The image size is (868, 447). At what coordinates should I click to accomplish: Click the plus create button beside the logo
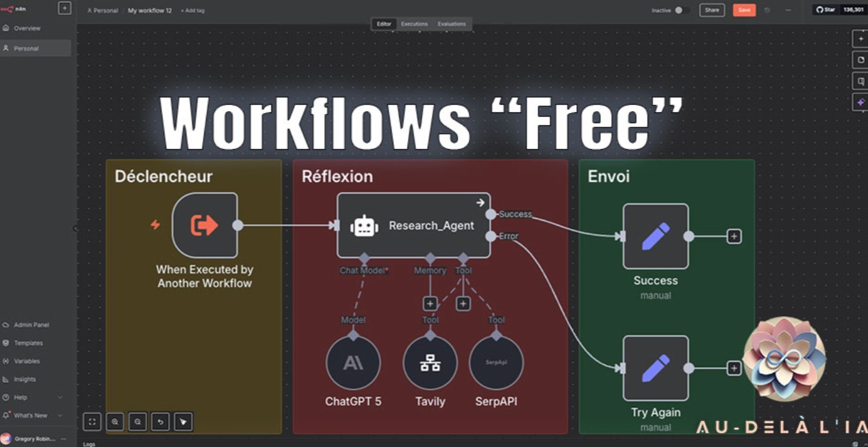64,8
